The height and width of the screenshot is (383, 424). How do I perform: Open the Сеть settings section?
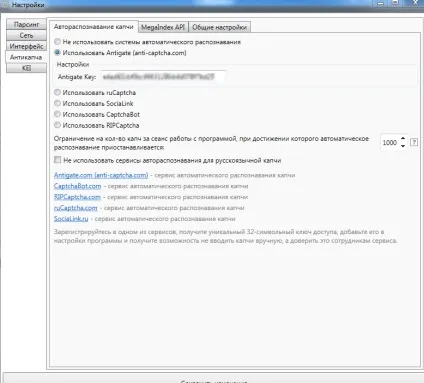click(x=26, y=35)
